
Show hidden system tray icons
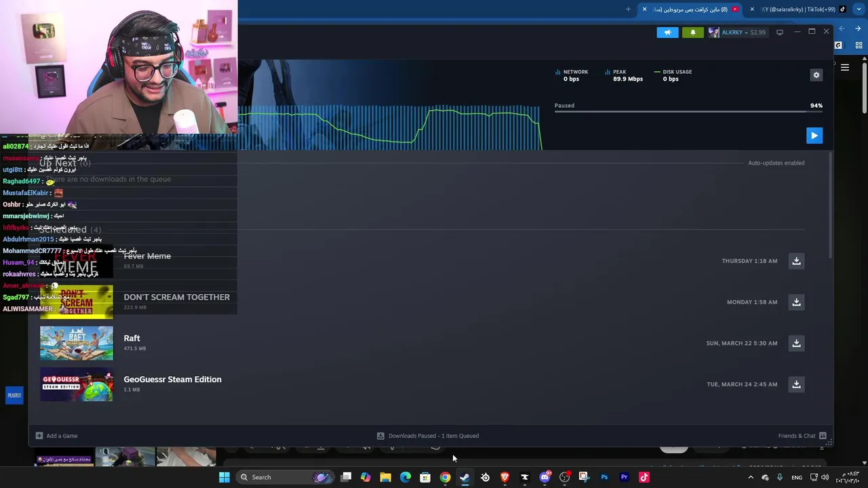tap(751, 477)
